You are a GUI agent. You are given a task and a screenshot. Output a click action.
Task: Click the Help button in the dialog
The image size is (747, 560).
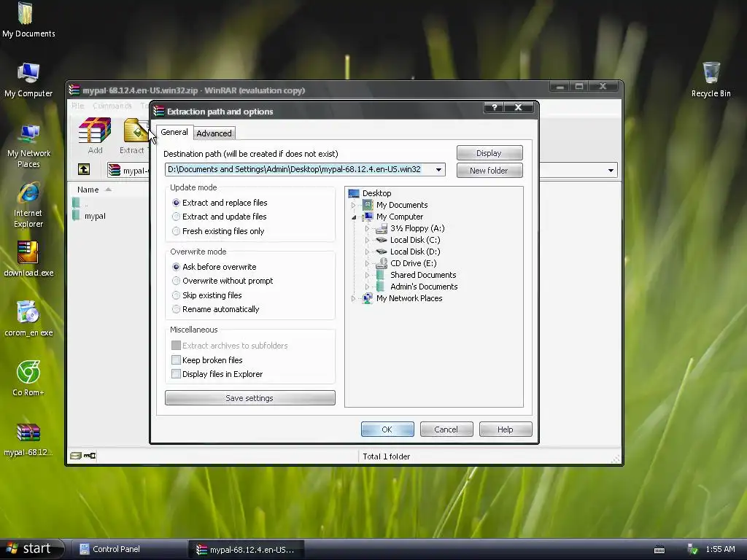point(505,429)
